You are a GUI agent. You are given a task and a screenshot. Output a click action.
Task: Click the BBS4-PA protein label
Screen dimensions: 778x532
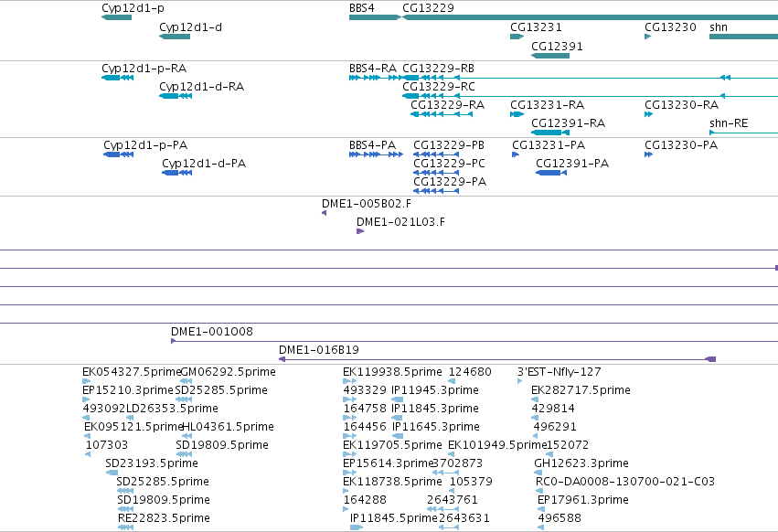pyautogui.click(x=373, y=145)
